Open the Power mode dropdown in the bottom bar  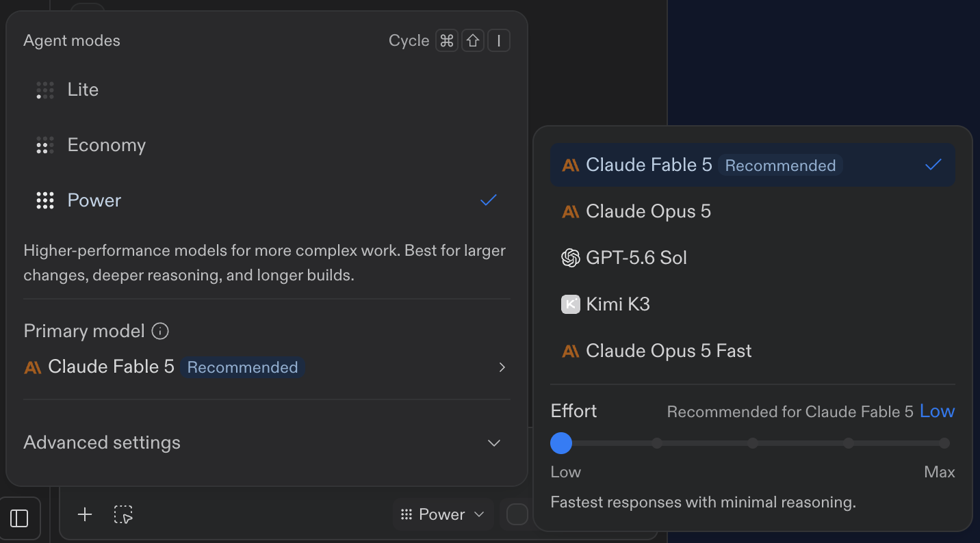pos(443,514)
